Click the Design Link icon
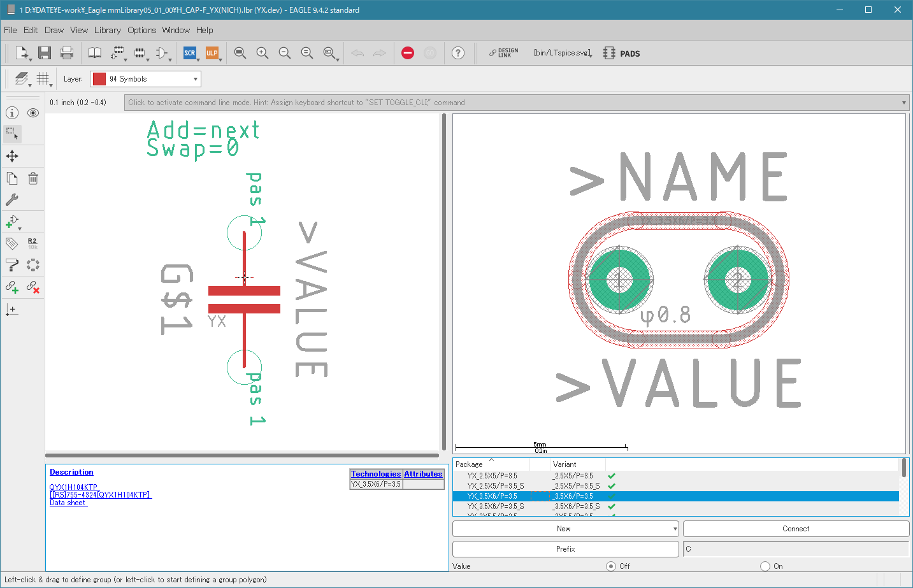Screen dimensions: 913x588 coord(503,53)
